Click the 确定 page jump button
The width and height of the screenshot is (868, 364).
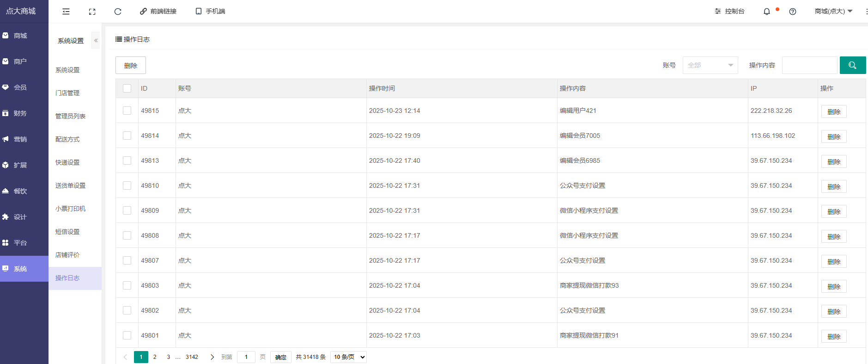coord(281,357)
